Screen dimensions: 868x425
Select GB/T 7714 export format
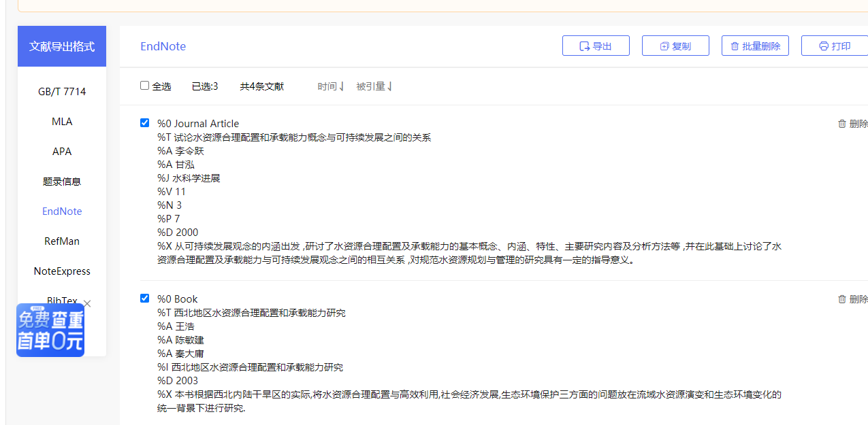coord(62,92)
